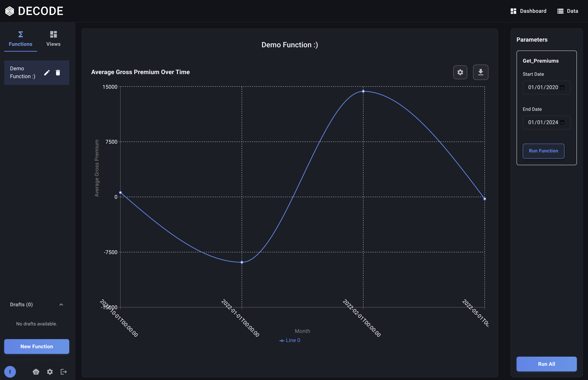Viewport: 588px width, 380px height.
Task: Create a New Function
Action: (37, 346)
